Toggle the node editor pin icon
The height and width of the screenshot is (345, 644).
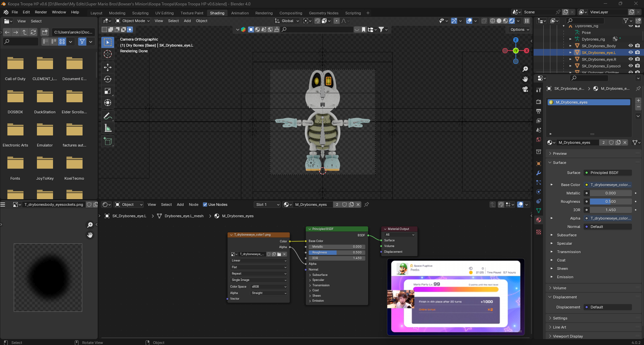pyautogui.click(x=366, y=205)
